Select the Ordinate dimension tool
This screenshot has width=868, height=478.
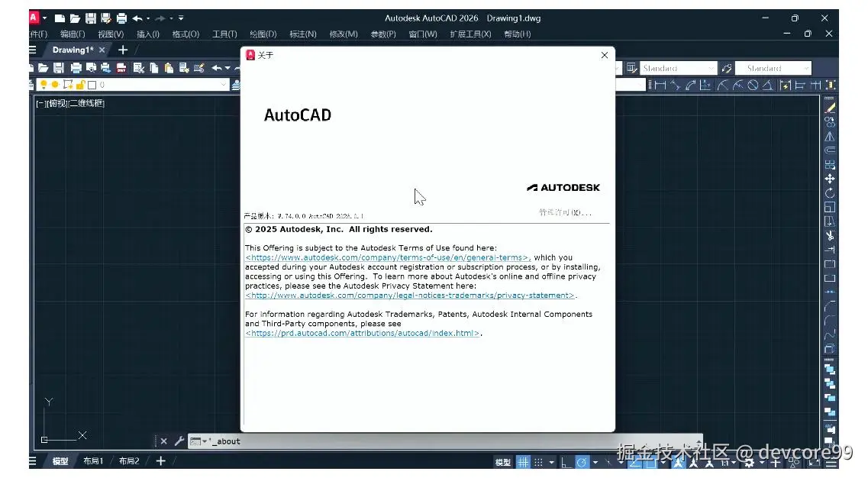[705, 85]
